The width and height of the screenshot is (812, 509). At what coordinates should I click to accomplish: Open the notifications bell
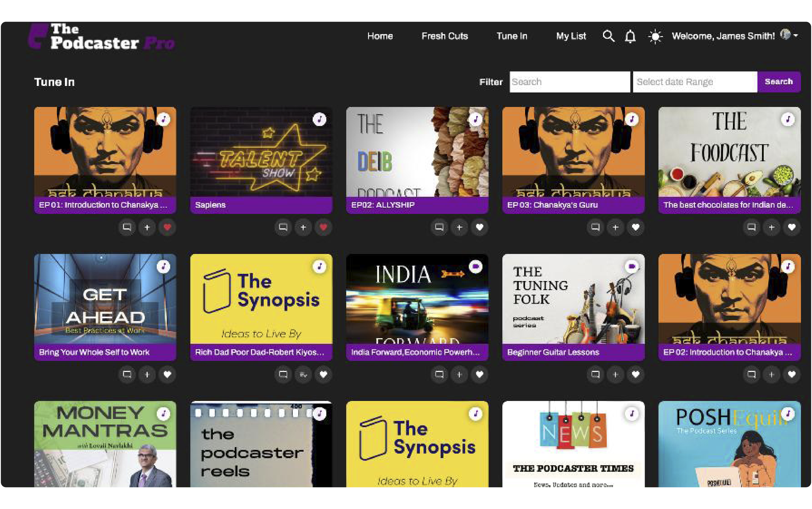630,36
